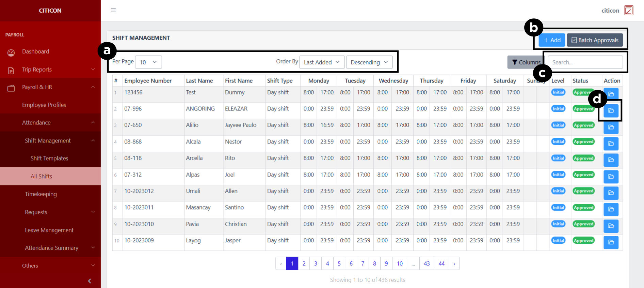Click the Search input field
644x288 pixels.
(585, 62)
